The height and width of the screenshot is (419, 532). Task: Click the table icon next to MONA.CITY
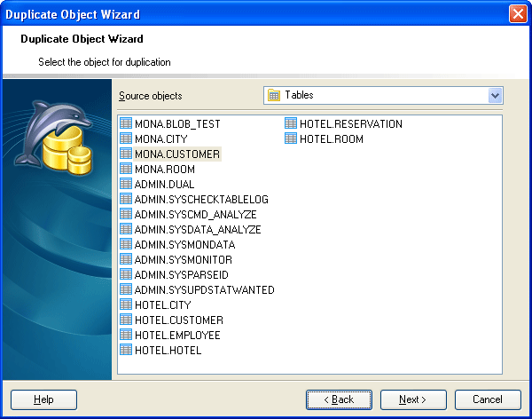(126, 139)
